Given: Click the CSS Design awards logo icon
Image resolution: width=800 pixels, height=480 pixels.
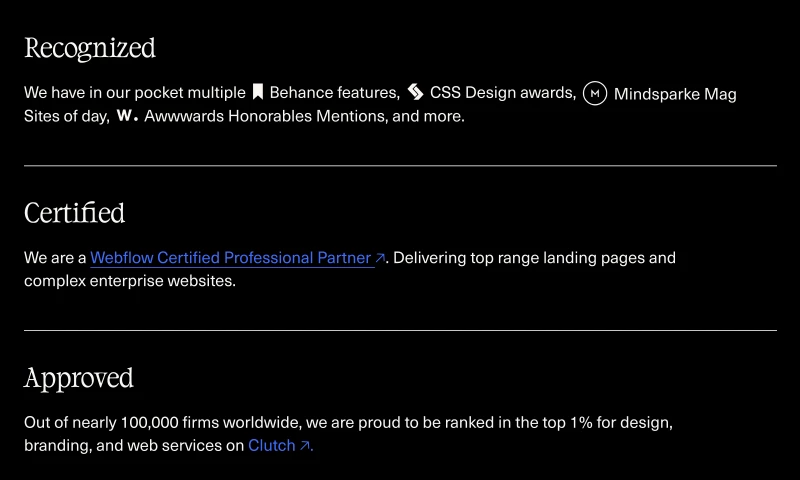Looking at the screenshot, I should pos(416,92).
